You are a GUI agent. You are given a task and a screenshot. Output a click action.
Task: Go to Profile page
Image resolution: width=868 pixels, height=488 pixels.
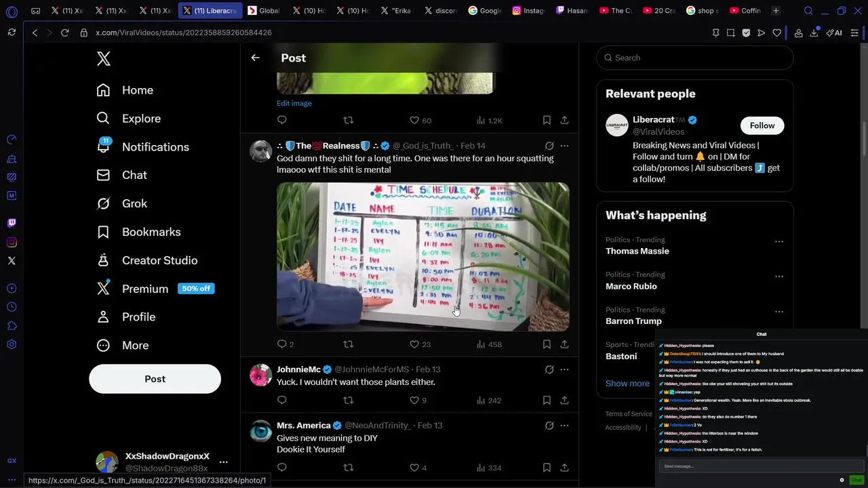(126, 317)
